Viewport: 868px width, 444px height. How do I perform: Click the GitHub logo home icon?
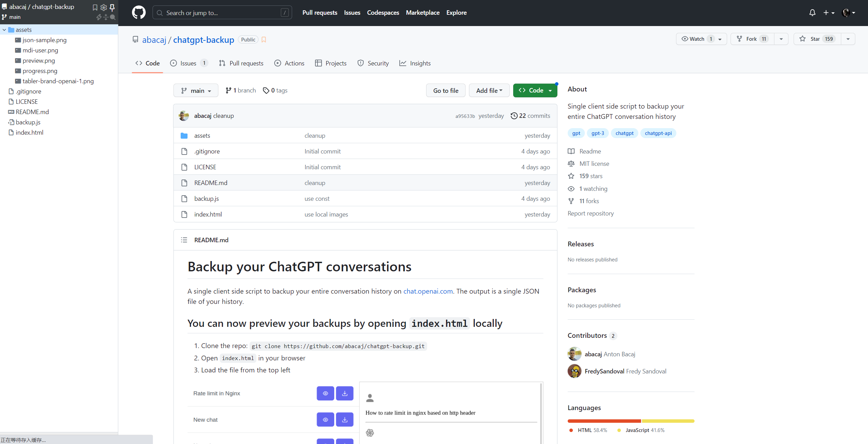(139, 13)
